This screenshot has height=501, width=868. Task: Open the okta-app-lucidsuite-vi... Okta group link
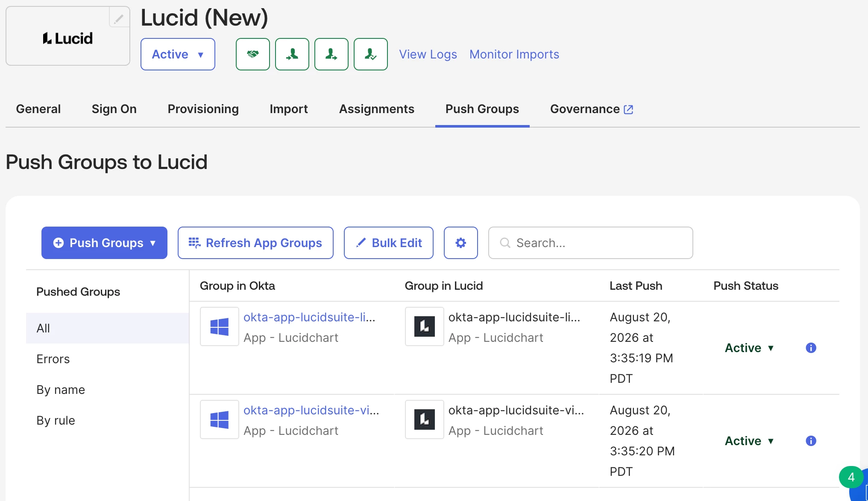[311, 410]
